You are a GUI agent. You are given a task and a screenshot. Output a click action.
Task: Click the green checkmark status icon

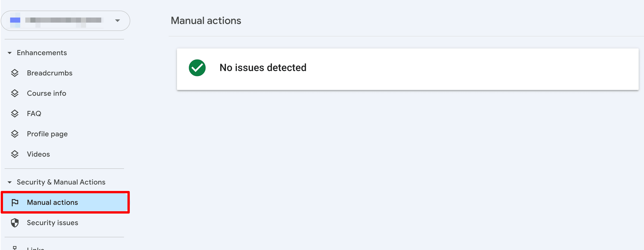197,67
